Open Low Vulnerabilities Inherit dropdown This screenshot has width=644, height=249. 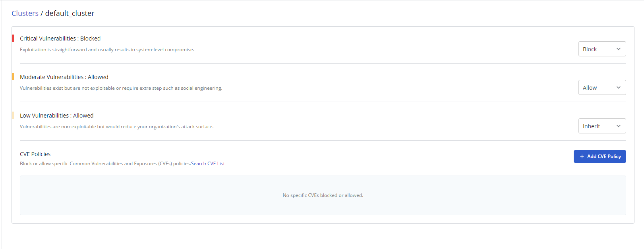click(602, 126)
